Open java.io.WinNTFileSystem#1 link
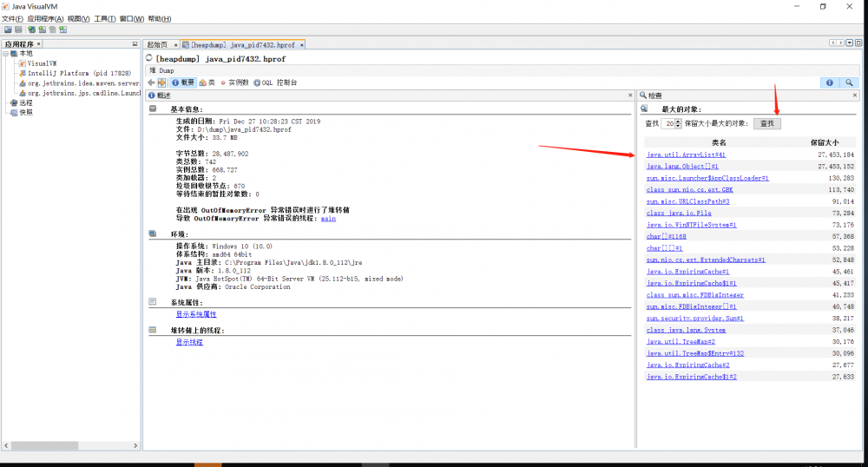The height and width of the screenshot is (467, 868). pos(692,225)
